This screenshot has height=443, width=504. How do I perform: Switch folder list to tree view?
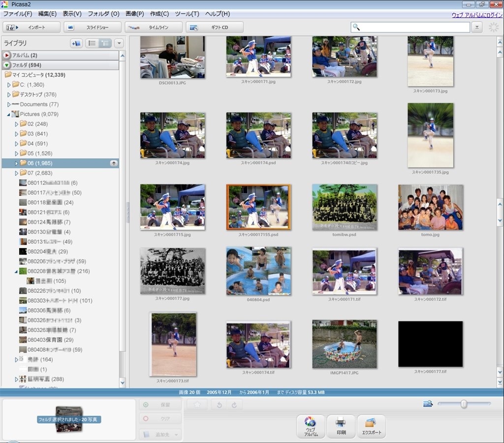coord(104,43)
